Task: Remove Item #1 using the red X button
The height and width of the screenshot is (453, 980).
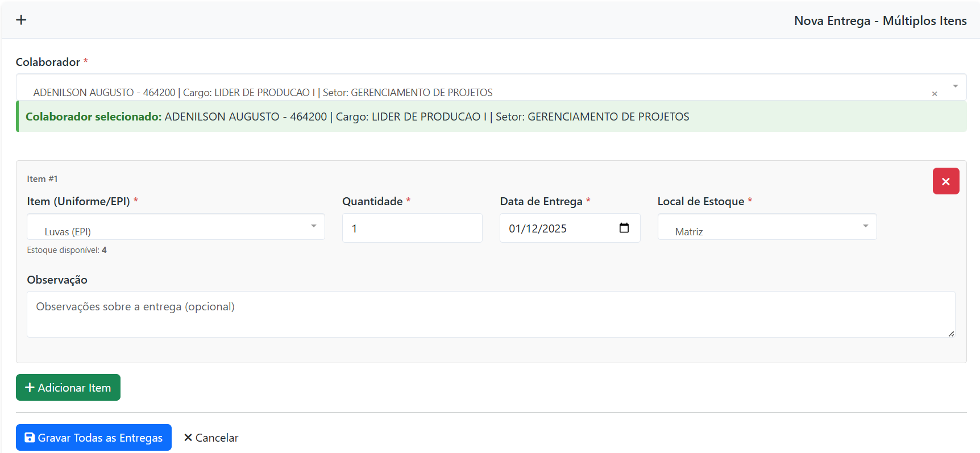Action: pos(946,181)
